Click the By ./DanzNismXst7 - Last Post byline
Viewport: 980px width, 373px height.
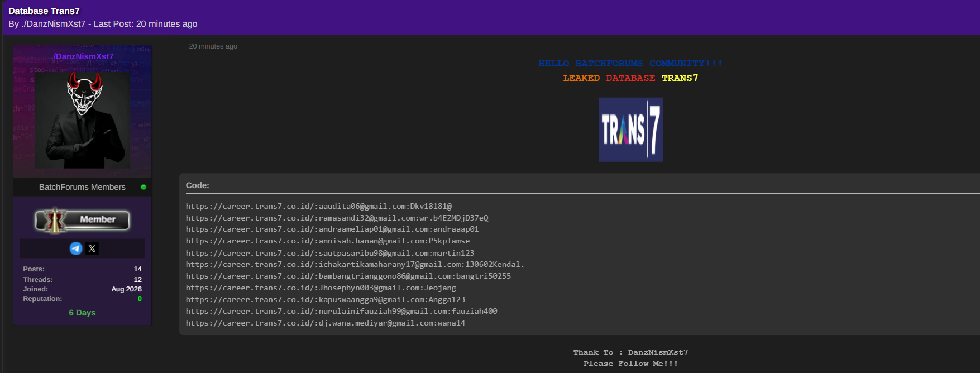103,24
